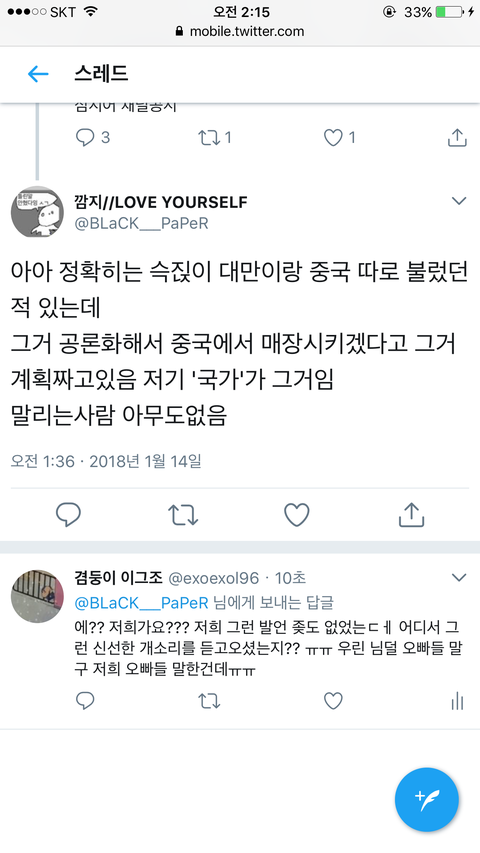This screenshot has width=480, height=853.
Task: Open compose tweet floating button
Action: pyautogui.click(x=427, y=800)
